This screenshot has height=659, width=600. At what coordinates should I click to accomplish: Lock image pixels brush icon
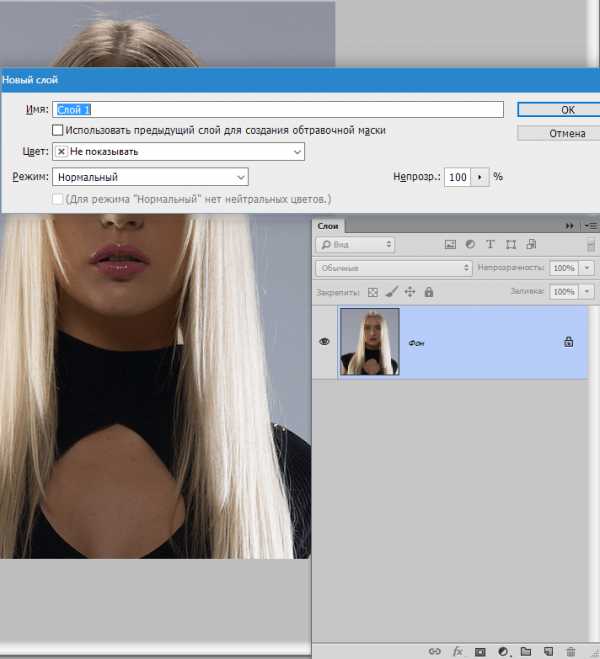tap(392, 292)
